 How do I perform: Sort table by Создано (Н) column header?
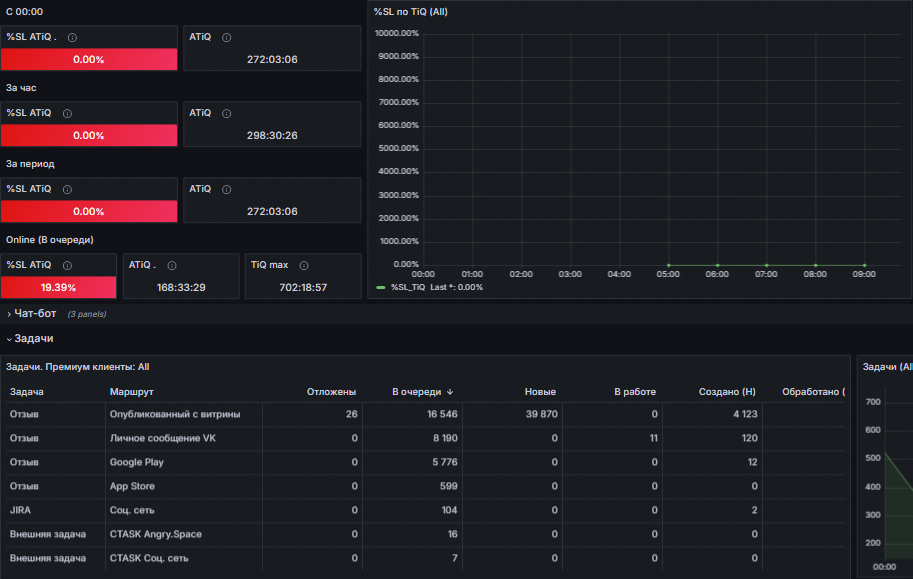point(727,392)
